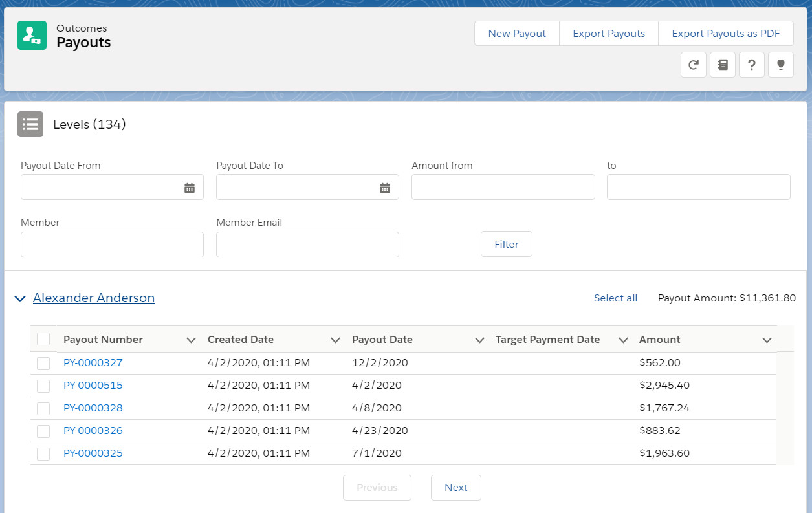Check the box for PY-0000326

pyautogui.click(x=43, y=431)
